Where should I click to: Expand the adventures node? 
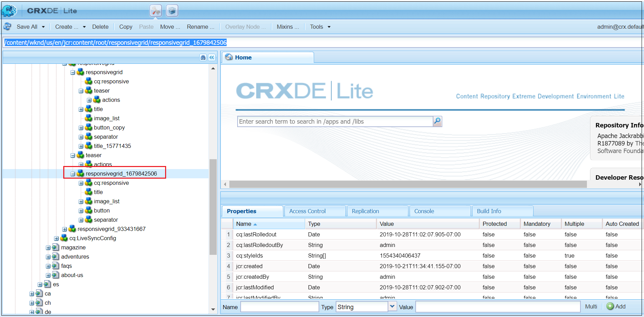tap(48, 257)
